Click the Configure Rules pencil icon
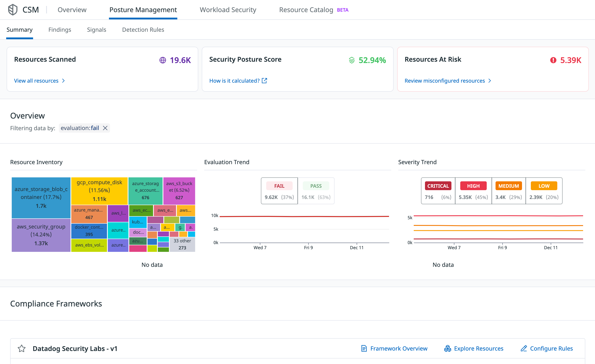Viewport: 595px width, 364px height. [x=524, y=348]
